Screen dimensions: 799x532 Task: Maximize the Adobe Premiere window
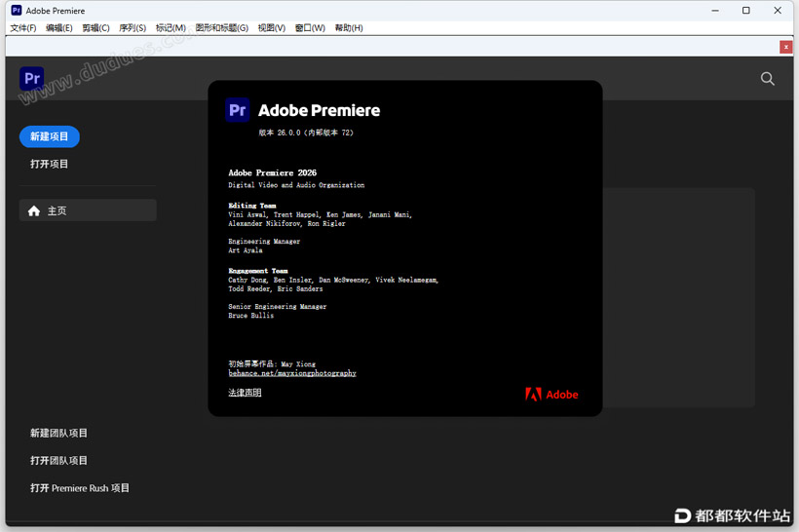point(746,11)
